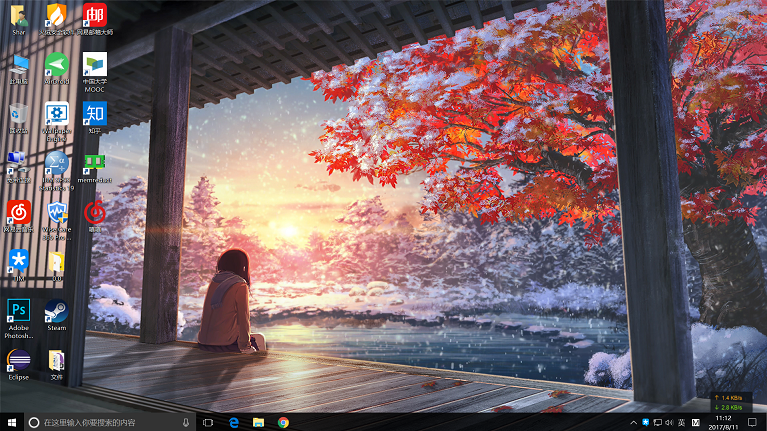Launch Eclipse IDE shortcut
Screen dimensions: 767x431
coord(19,364)
